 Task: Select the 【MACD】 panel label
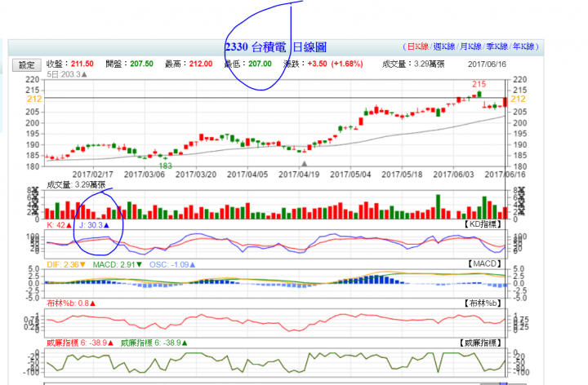[x=484, y=264]
